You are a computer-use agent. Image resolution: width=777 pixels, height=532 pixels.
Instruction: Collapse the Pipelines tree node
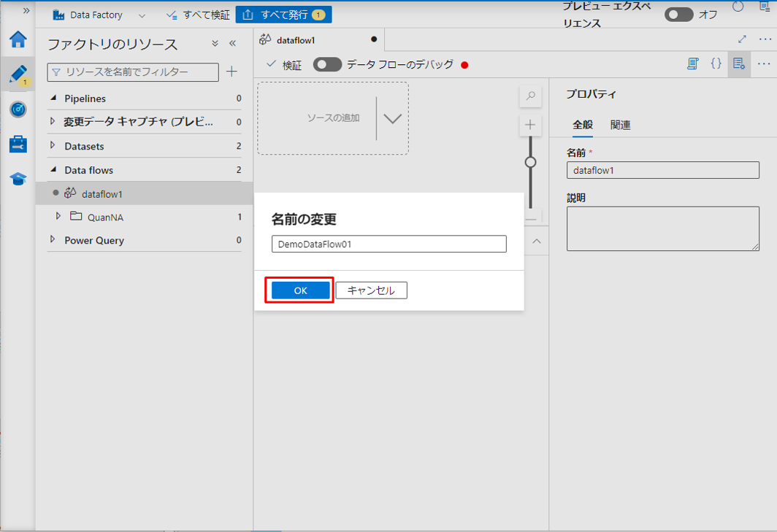click(53, 99)
